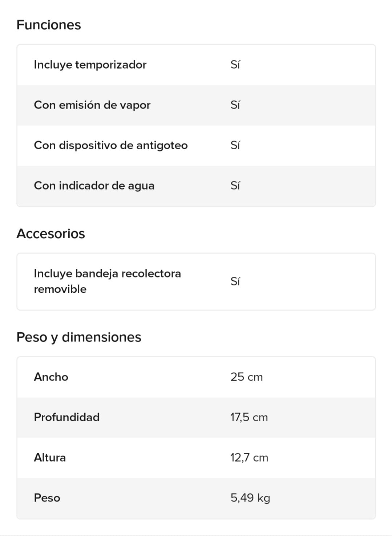The height and width of the screenshot is (536, 392).
Task: Click the Sí value for indicador de agua
Action: pos(235,186)
